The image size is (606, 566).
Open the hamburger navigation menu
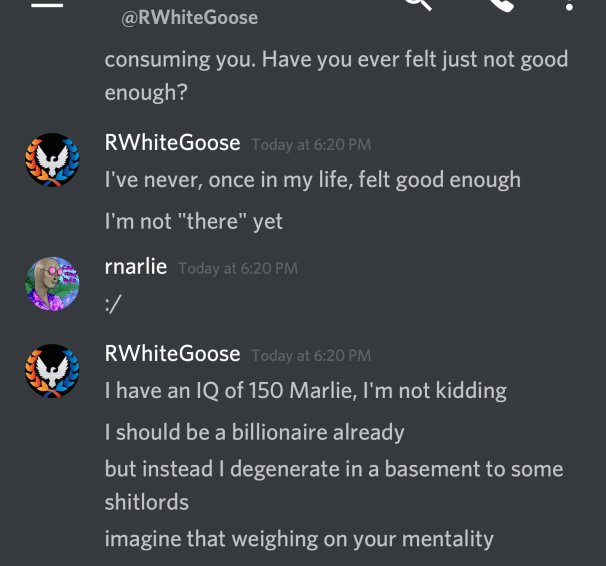click(47, 5)
